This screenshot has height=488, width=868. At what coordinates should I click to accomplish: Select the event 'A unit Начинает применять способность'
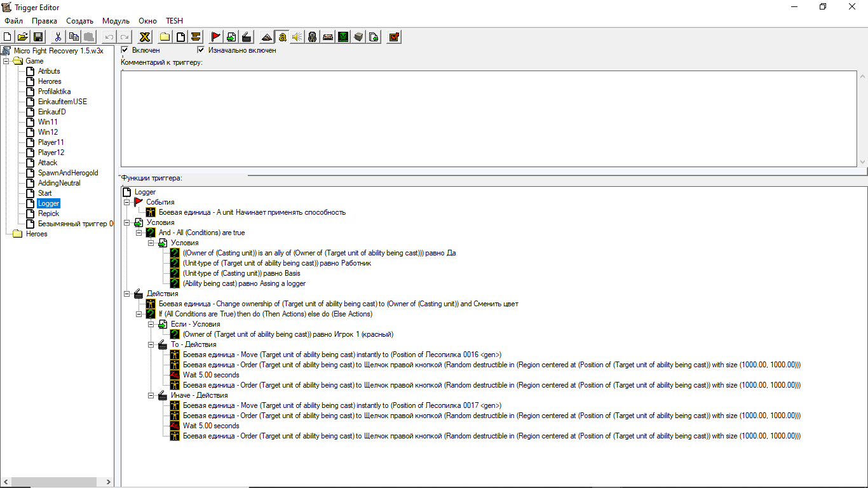click(x=252, y=212)
